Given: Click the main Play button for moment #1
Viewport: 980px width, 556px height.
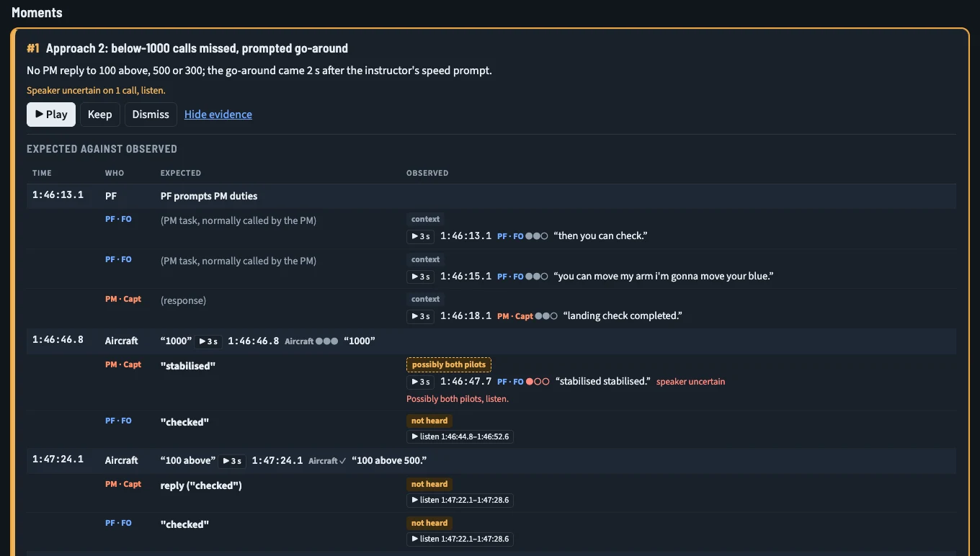Looking at the screenshot, I should pos(51,115).
